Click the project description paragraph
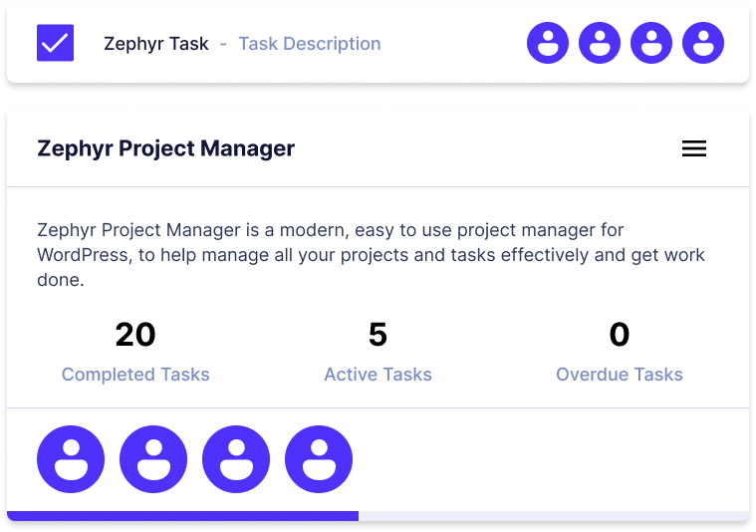The height and width of the screenshot is (532, 756). (x=371, y=255)
